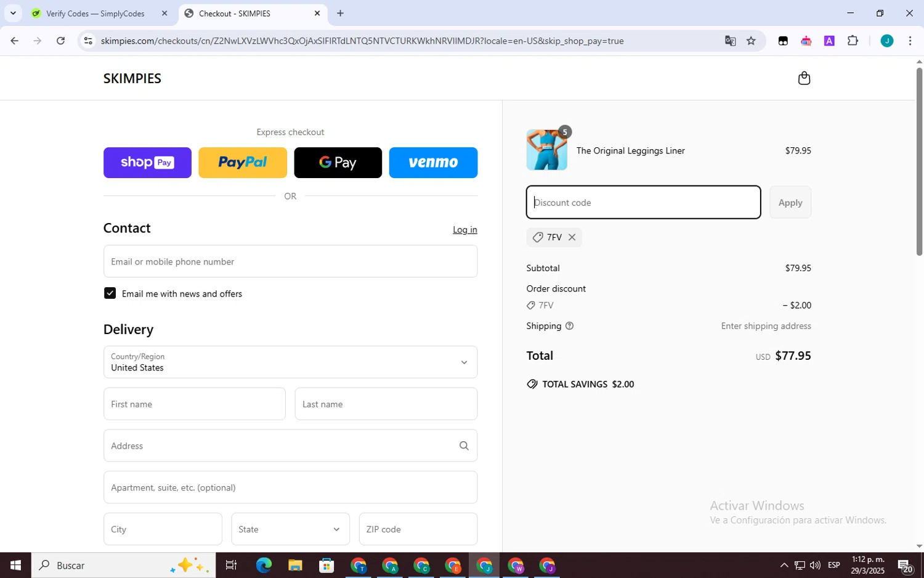
Task: Open the Chrome profile avatar J
Action: point(886,41)
